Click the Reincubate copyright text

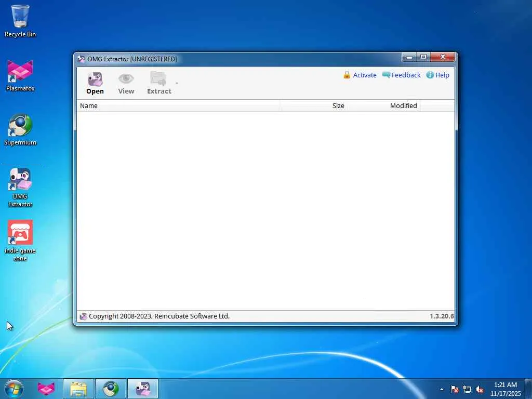(159, 316)
